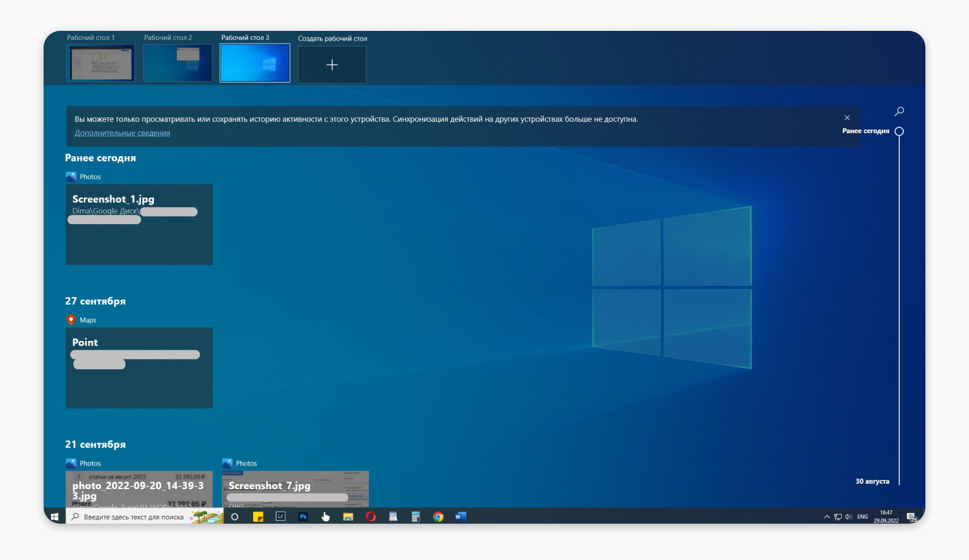Open the Screenshot_7.jpg activity card
The height and width of the screenshot is (560, 969).
tap(295, 489)
